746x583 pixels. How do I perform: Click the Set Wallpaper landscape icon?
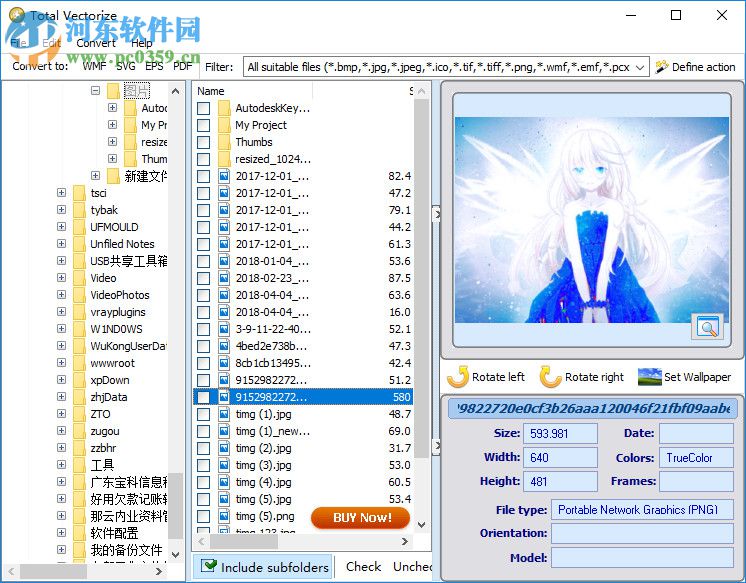[x=649, y=377]
